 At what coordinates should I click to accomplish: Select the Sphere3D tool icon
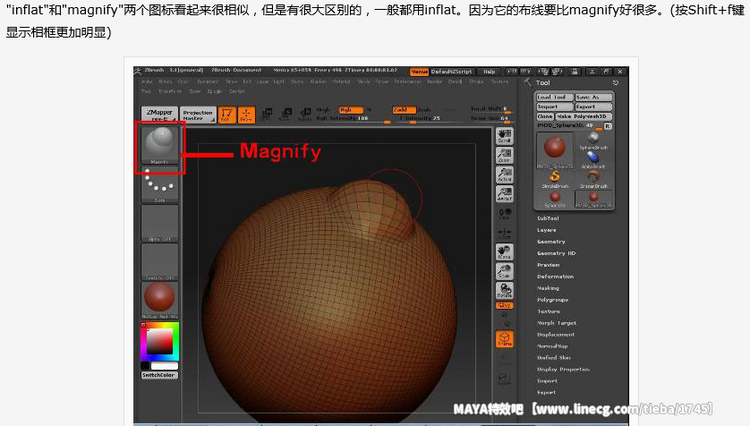point(554,199)
